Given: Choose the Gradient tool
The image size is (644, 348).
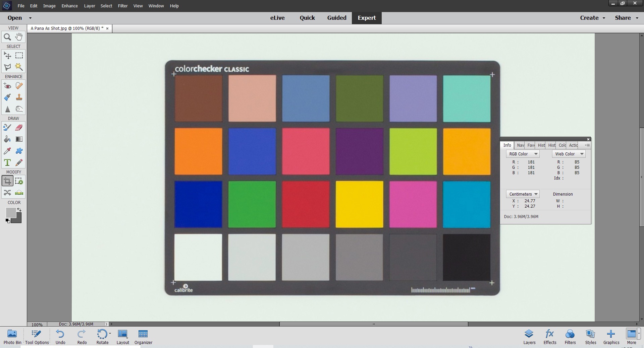Looking at the screenshot, I should (x=19, y=139).
